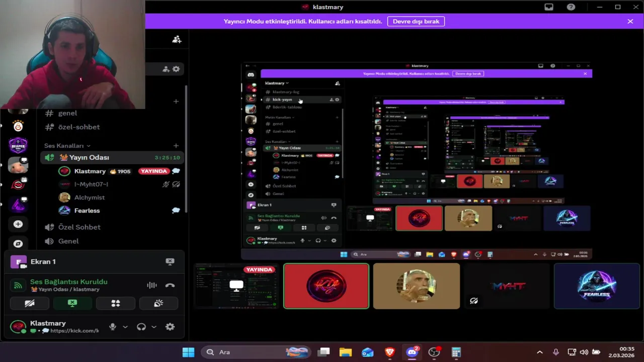Screen dimensions: 644x362
Task: Click the Discord taskbar icon with badge
Action: [x=412, y=352]
